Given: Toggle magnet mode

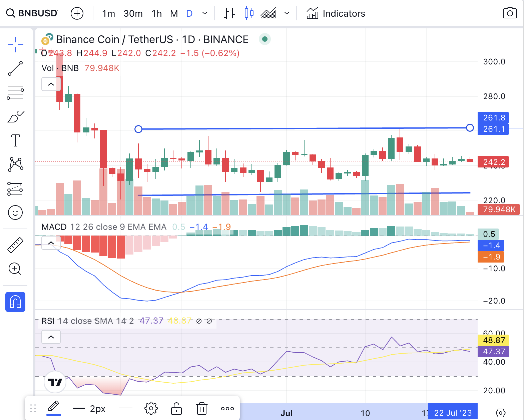Looking at the screenshot, I should [x=15, y=302].
